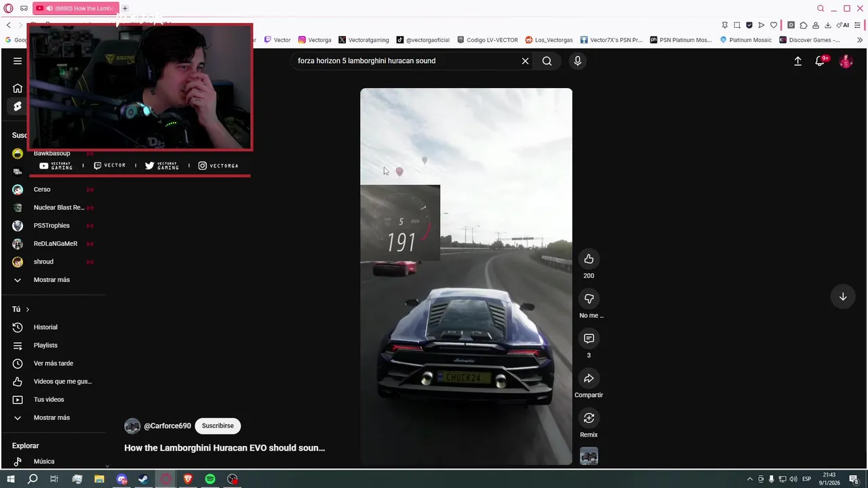Expand the Tú section chevron
Image resolution: width=868 pixels, height=488 pixels.
coord(27,309)
